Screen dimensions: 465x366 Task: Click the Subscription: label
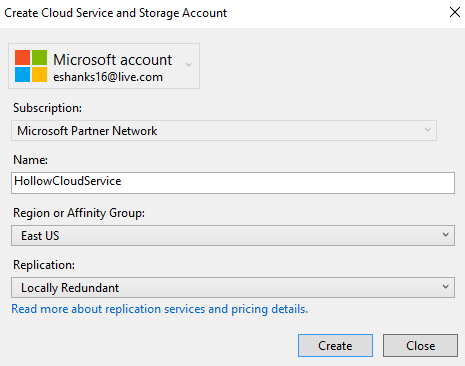(47, 108)
